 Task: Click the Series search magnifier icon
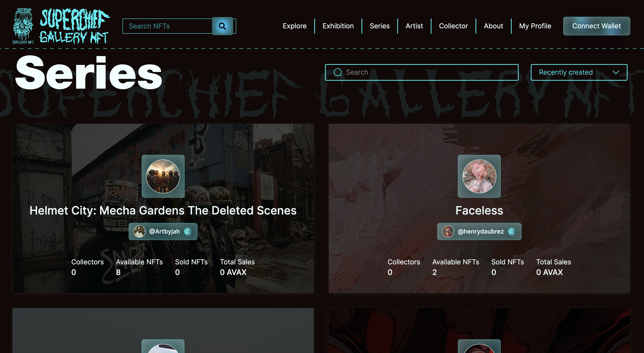pyautogui.click(x=338, y=72)
